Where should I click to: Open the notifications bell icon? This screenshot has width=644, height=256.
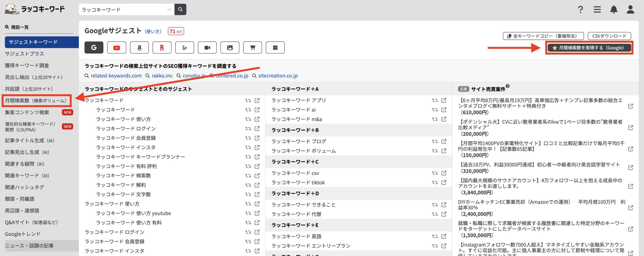pyautogui.click(x=614, y=10)
